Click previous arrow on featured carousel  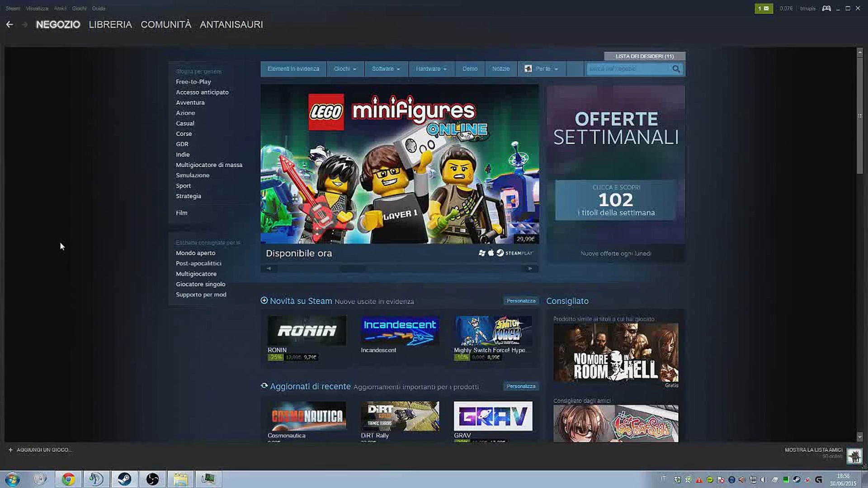pos(269,268)
